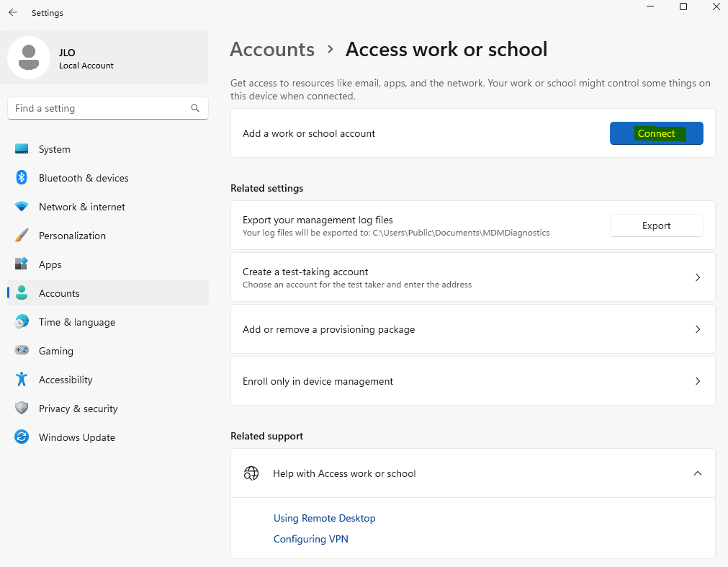Screen dimensions: 728x567
Task: Export management log files
Action: click(x=656, y=226)
